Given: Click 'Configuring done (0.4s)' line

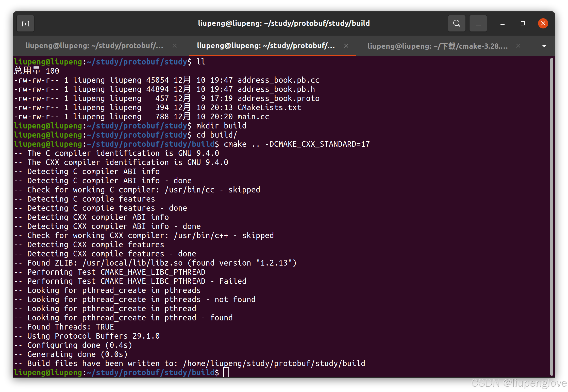Looking at the screenshot, I should (73, 345).
